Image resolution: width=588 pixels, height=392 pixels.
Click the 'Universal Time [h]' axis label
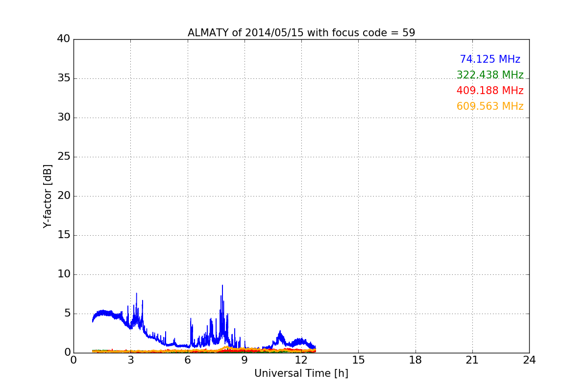click(301, 373)
